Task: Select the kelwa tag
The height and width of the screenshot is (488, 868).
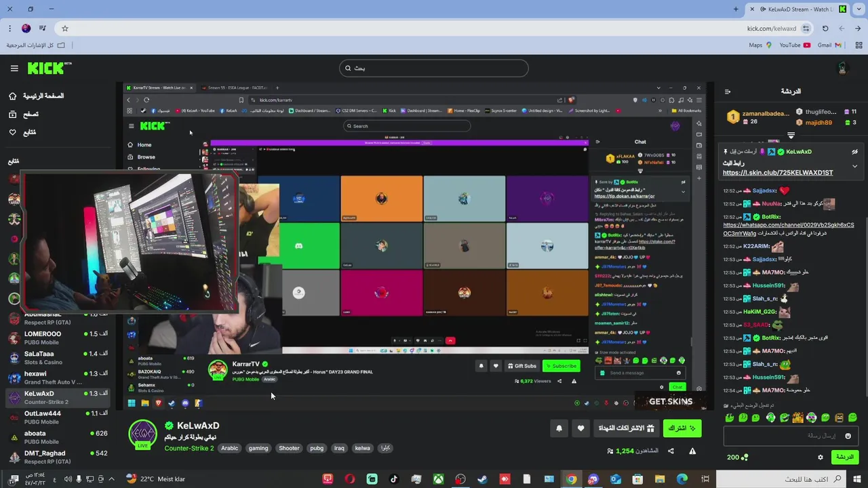Action: (x=363, y=448)
